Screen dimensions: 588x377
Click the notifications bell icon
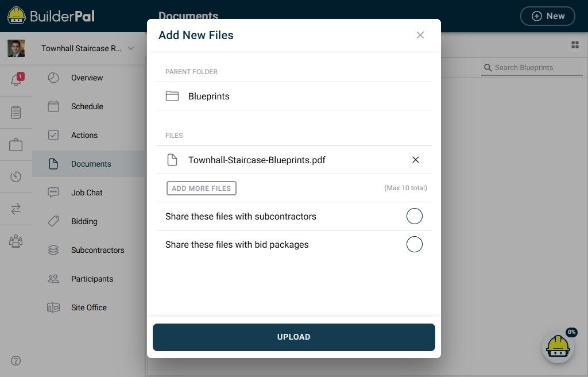(x=16, y=80)
